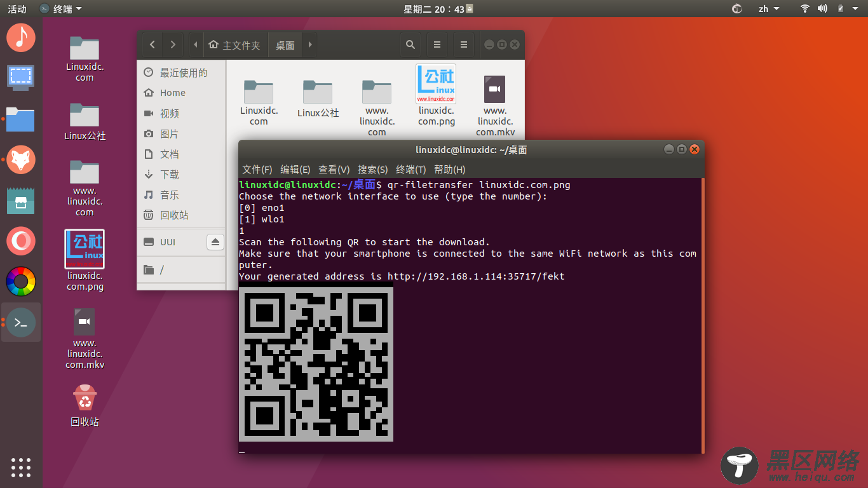Open Files hamburger menu

(464, 44)
